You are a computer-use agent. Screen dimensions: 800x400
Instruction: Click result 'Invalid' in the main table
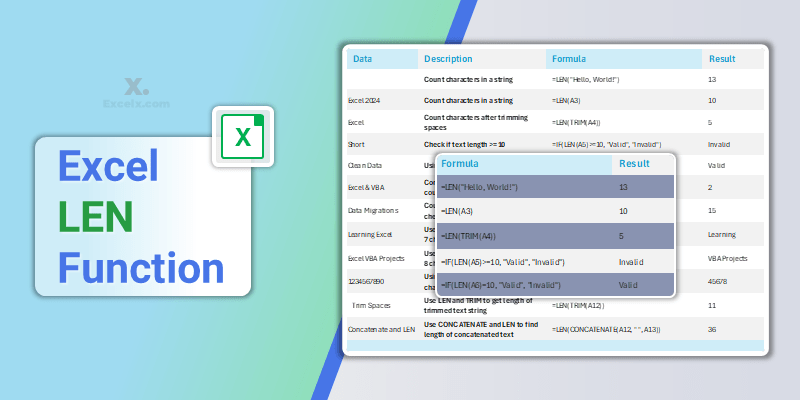[x=719, y=144]
